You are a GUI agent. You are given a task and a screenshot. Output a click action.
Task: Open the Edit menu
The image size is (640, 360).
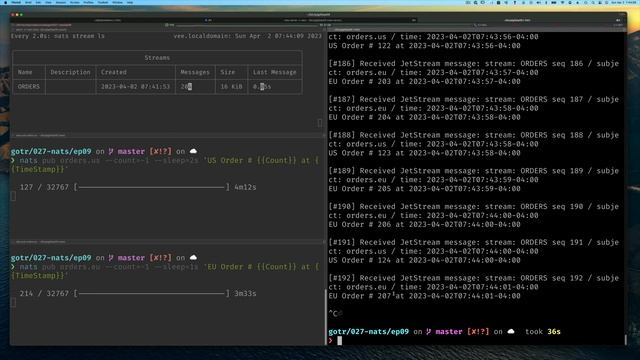point(38,2)
